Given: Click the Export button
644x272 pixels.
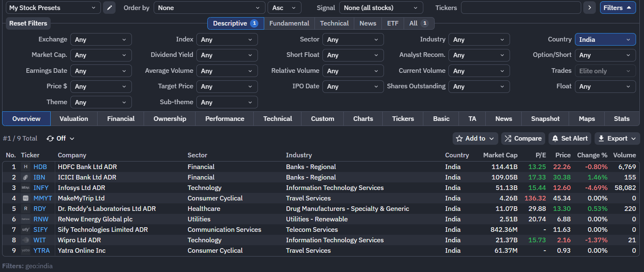Looking at the screenshot, I should 617,139.
